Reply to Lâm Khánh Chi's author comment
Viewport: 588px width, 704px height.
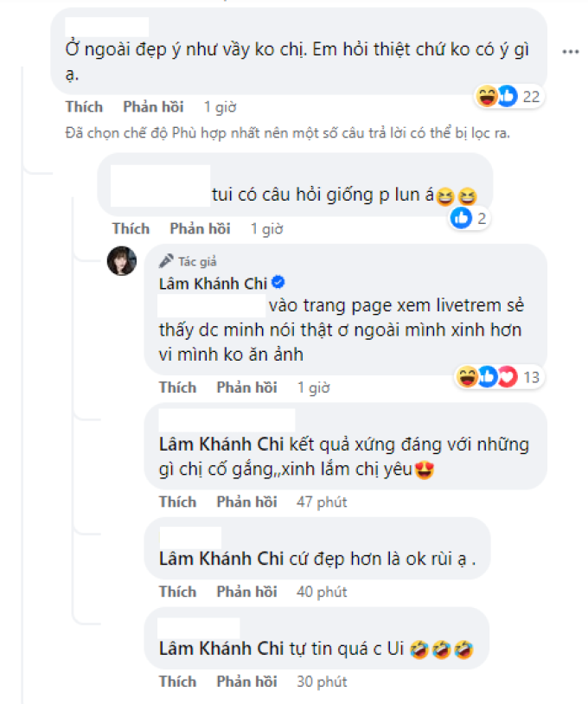click(x=246, y=387)
